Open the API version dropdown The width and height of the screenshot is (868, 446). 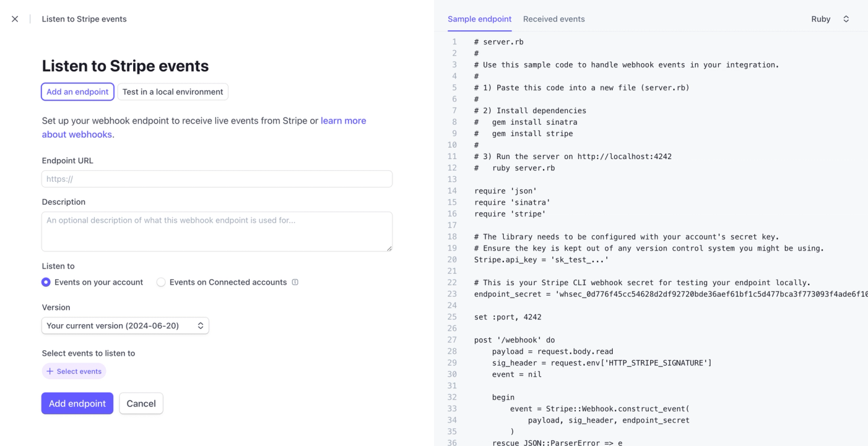(x=125, y=326)
